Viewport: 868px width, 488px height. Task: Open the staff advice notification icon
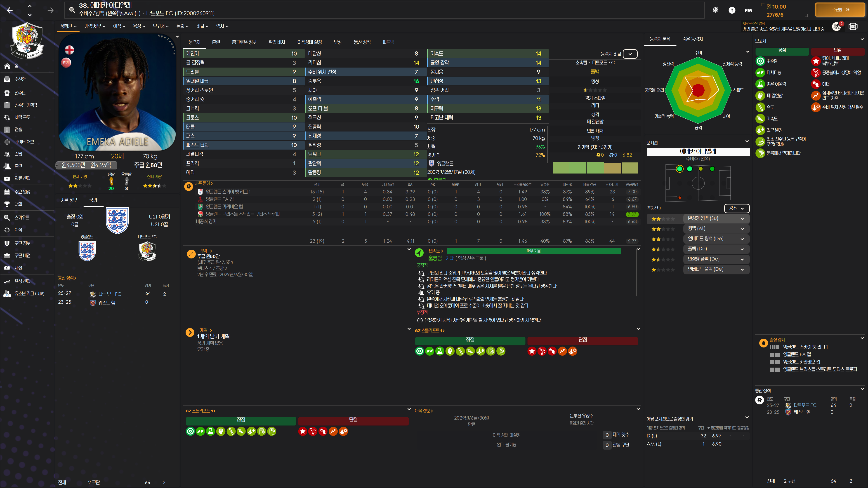click(x=837, y=26)
